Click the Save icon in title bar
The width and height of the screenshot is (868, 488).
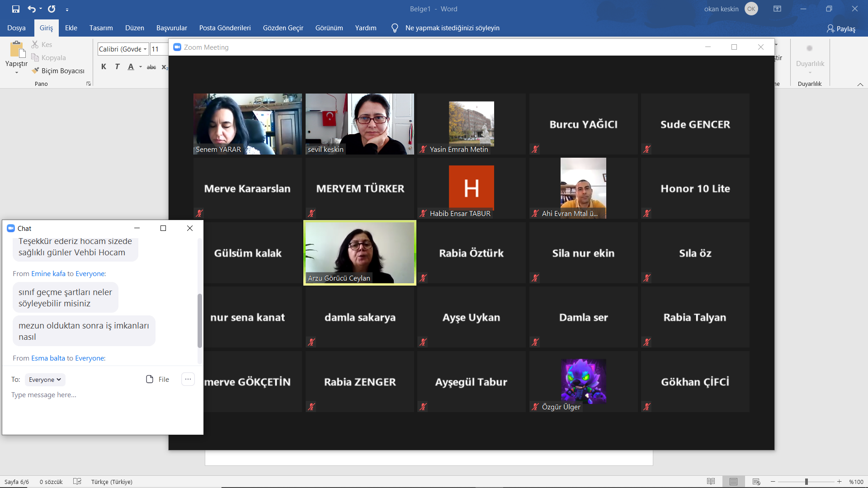pos(16,9)
